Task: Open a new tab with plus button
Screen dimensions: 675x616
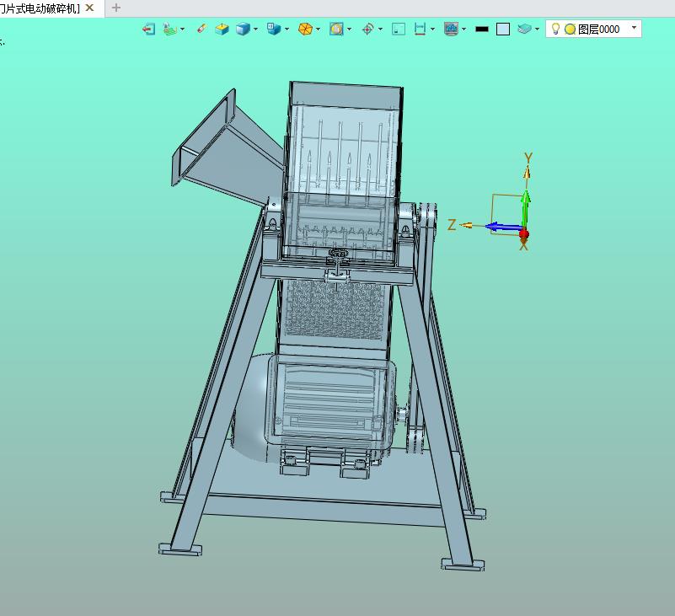Action: point(115,8)
